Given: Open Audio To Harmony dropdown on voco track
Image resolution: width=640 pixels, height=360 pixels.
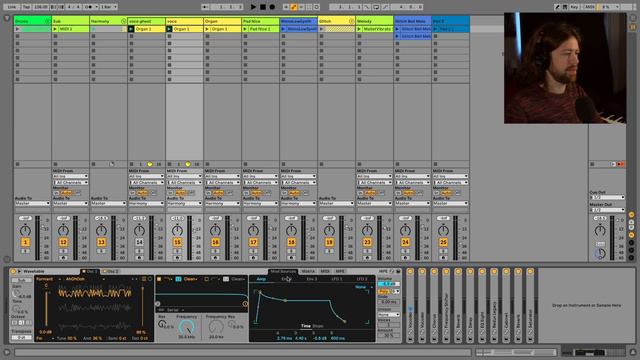Looking at the screenshot, I should [x=184, y=203].
